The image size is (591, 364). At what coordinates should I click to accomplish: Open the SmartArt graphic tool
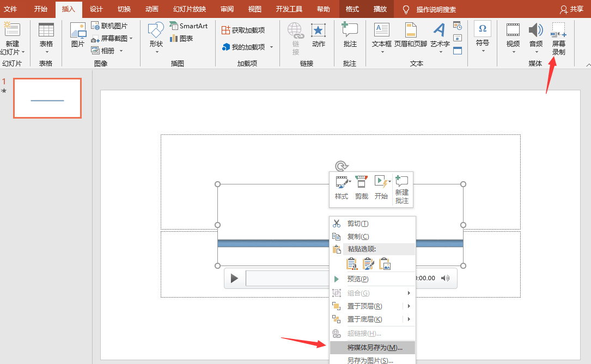pos(188,26)
